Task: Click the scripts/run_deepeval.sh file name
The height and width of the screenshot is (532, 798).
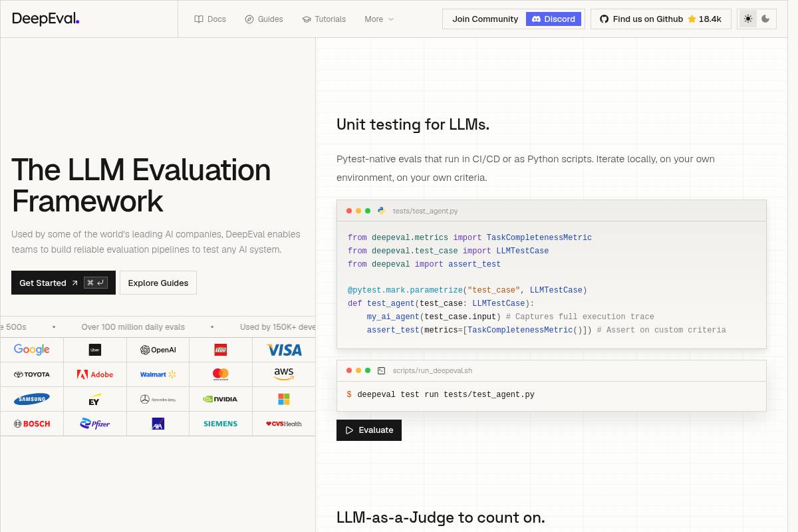Action: tap(432, 370)
